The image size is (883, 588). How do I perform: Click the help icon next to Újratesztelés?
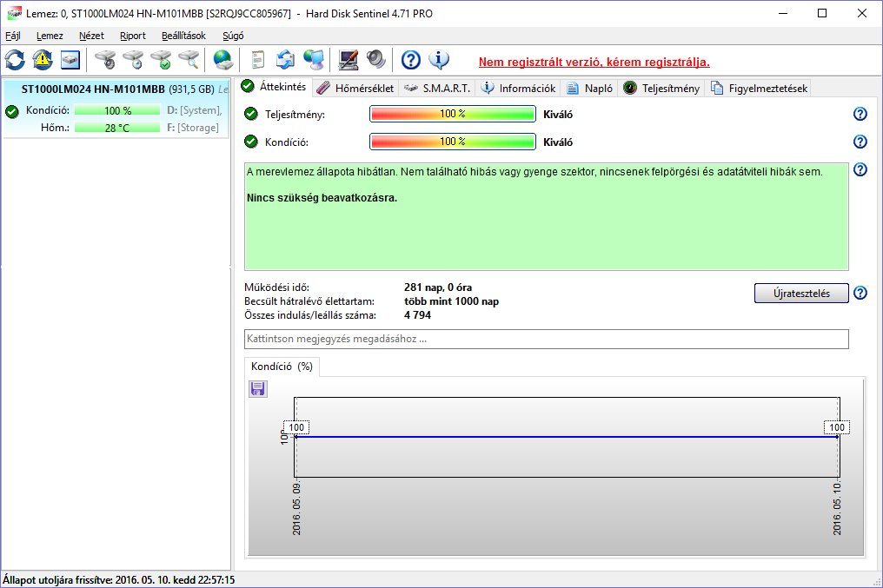pyautogui.click(x=860, y=294)
